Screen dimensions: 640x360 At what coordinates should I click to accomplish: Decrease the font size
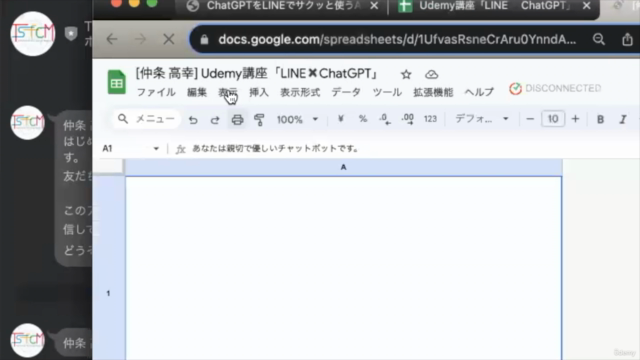point(530,119)
